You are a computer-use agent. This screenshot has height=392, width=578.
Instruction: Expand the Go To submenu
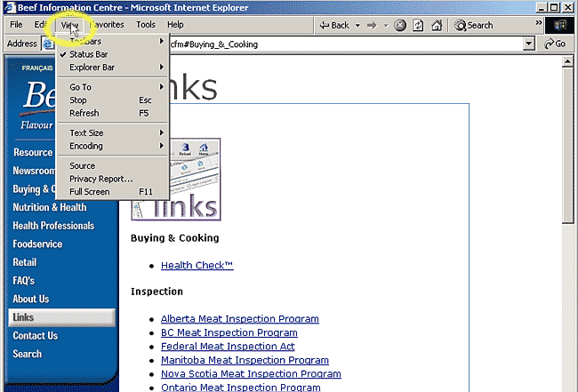click(x=113, y=87)
